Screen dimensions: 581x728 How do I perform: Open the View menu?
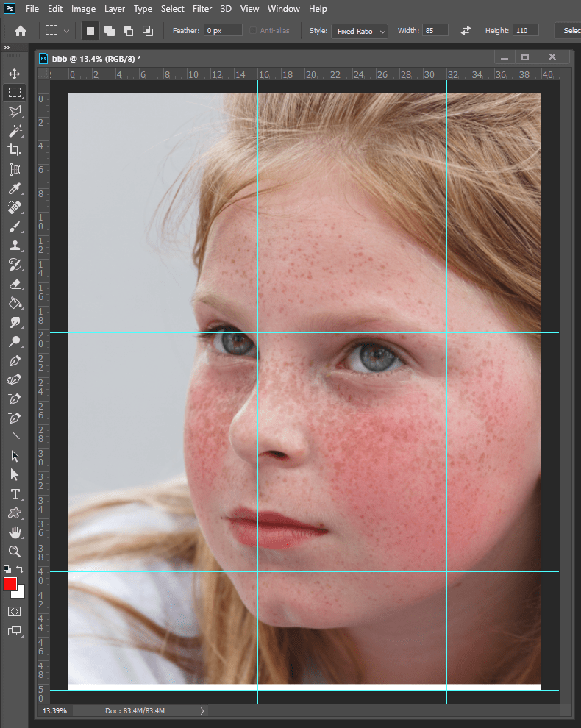pos(249,9)
